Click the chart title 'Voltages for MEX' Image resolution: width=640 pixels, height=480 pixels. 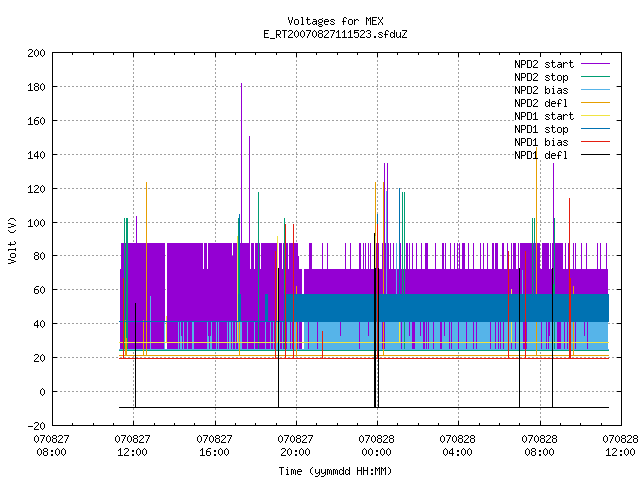pyautogui.click(x=335, y=21)
